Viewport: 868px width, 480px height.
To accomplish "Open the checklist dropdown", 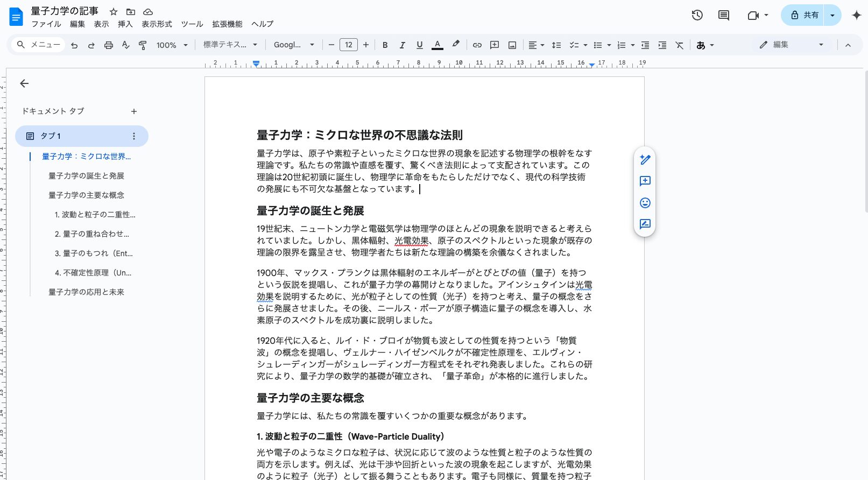I will tap(578, 45).
